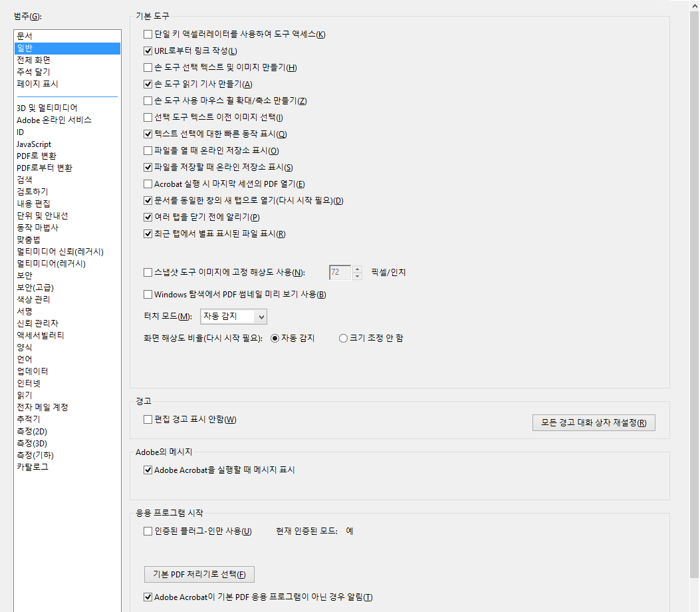
Task: Enable Windows PDF thumbnail preview
Action: click(148, 294)
